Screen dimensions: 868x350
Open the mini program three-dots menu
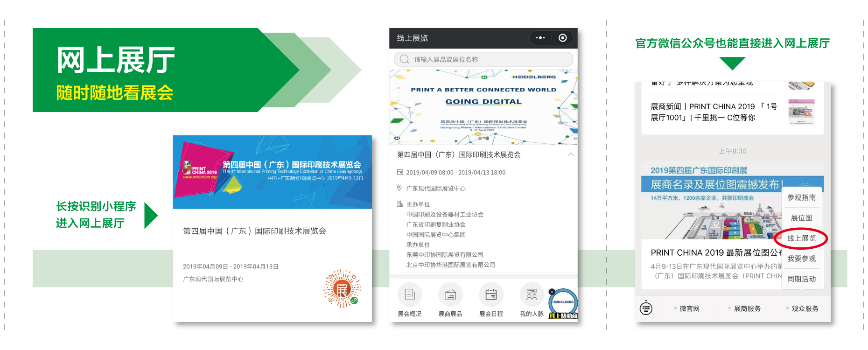(540, 38)
